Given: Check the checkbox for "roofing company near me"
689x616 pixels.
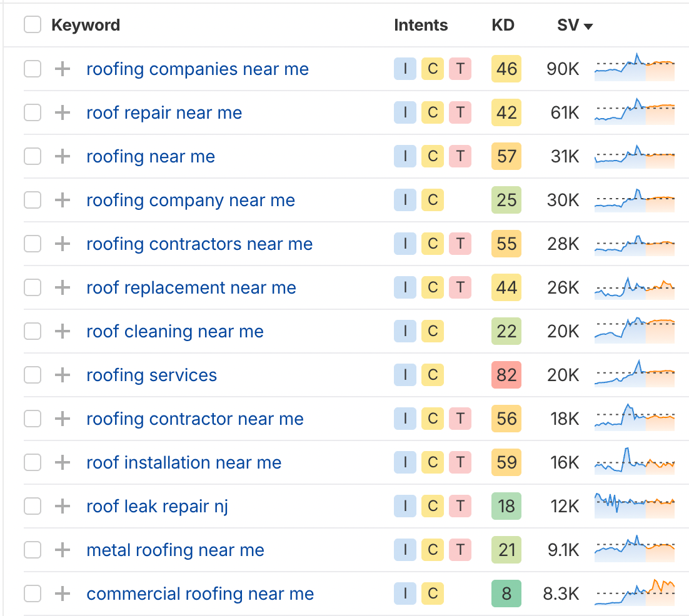Looking at the screenshot, I should click(32, 200).
